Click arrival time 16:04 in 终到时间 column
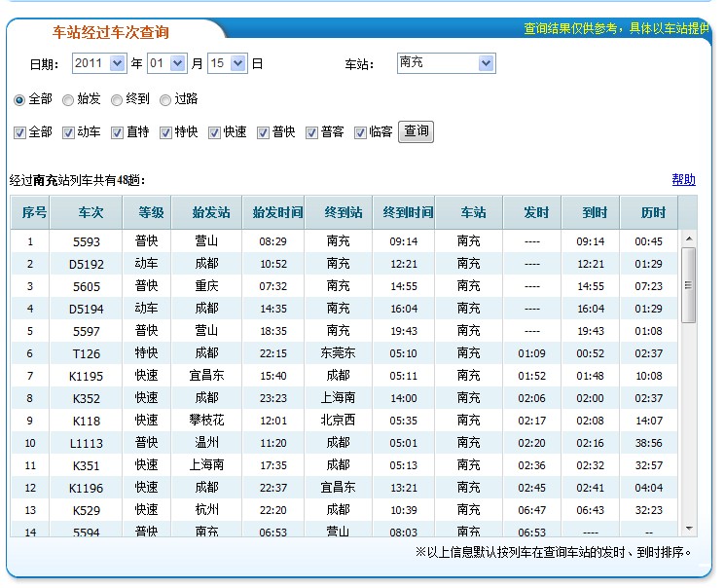Screen dimensions: 725x588 point(404,309)
